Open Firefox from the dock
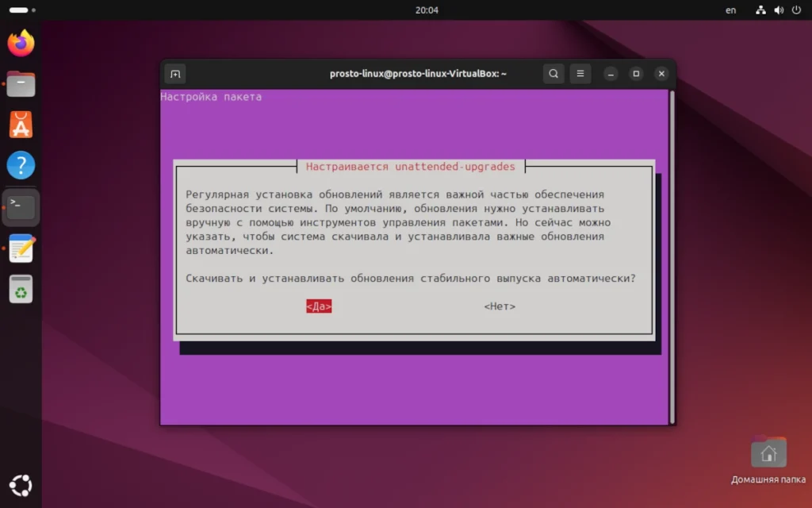 [21, 43]
